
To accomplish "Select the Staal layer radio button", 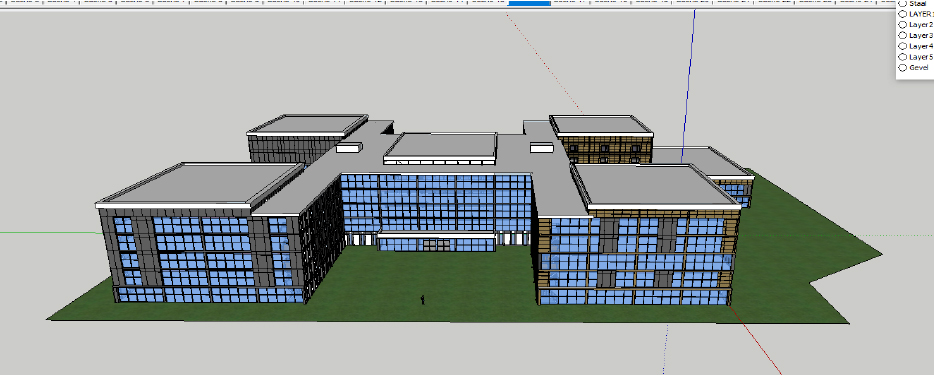I will click(902, 4).
